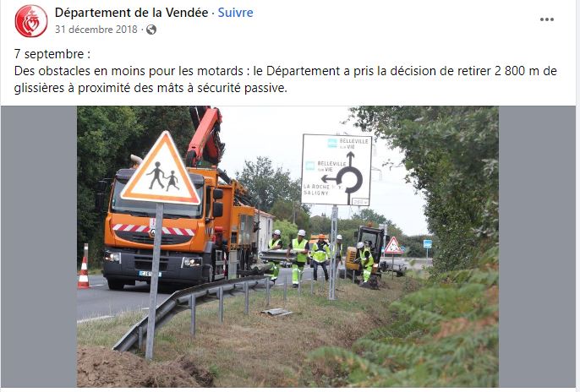Click the gray margin right of the photo
Screen dimensions: 580x392
click(537, 247)
